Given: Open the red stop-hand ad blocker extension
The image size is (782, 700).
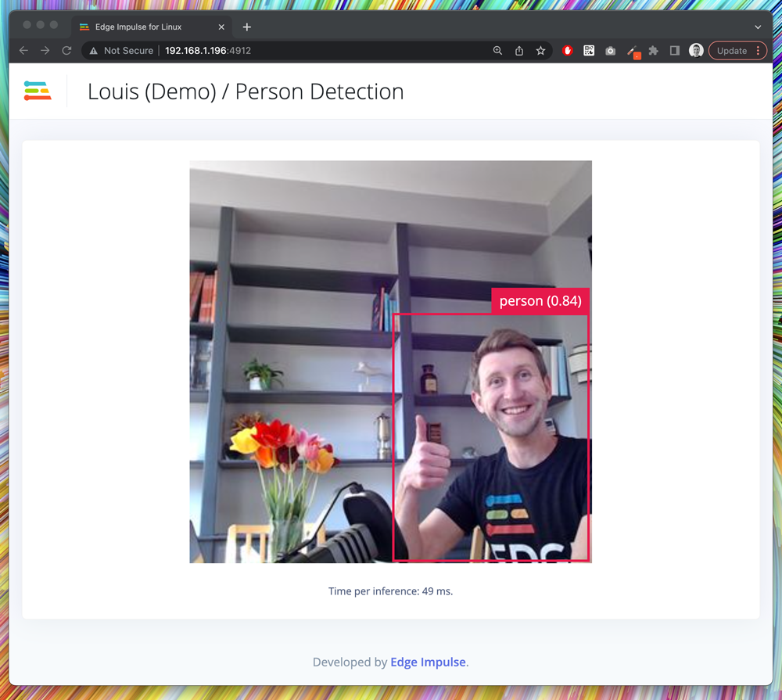Looking at the screenshot, I should point(568,51).
